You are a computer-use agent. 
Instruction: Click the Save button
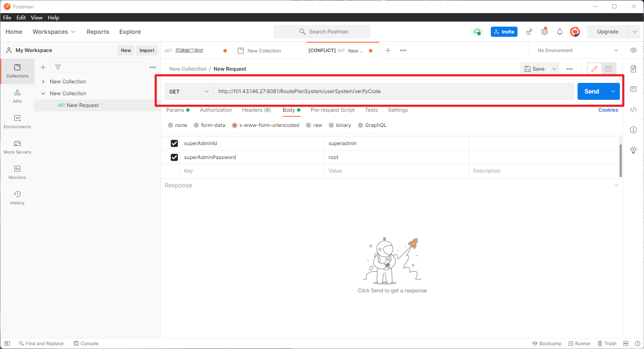[x=534, y=69]
